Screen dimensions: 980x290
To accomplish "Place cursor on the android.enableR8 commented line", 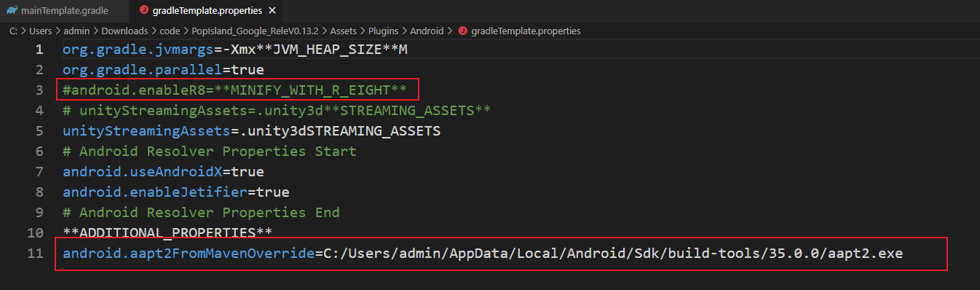I will 234,90.
